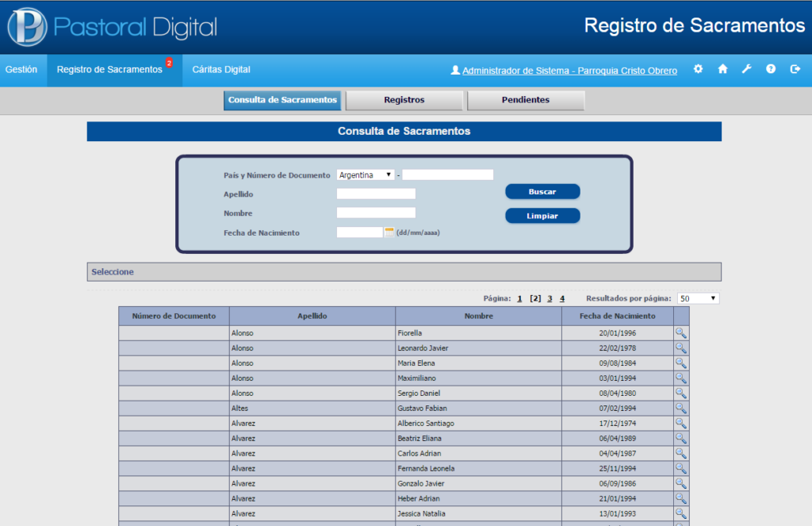View details for Alvarez Heber Adrian

(681, 498)
